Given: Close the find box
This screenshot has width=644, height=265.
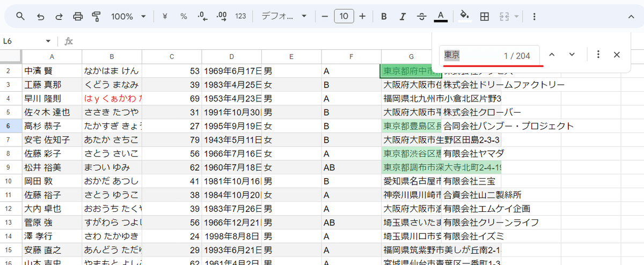Looking at the screenshot, I should point(617,55).
